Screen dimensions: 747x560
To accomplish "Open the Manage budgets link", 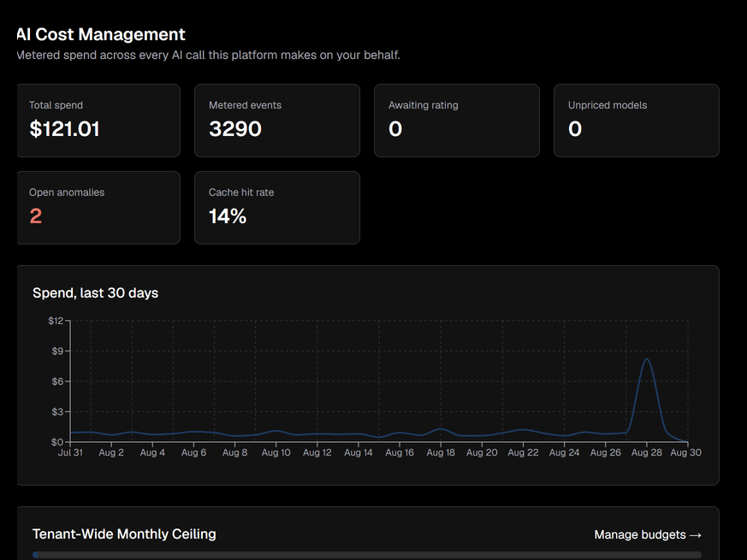I will (648, 534).
